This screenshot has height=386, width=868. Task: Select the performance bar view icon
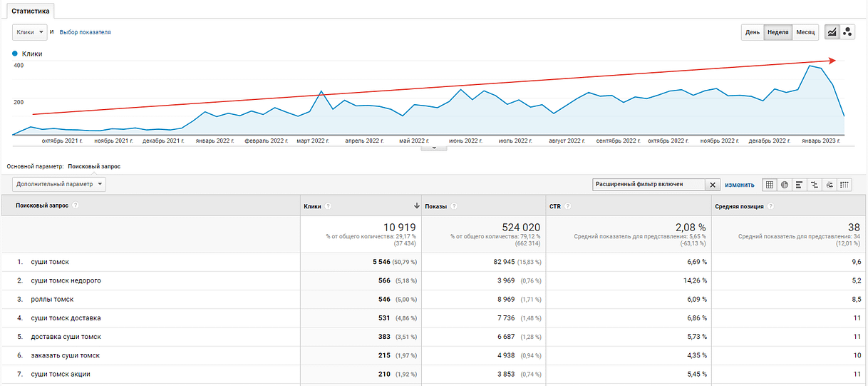tap(800, 185)
